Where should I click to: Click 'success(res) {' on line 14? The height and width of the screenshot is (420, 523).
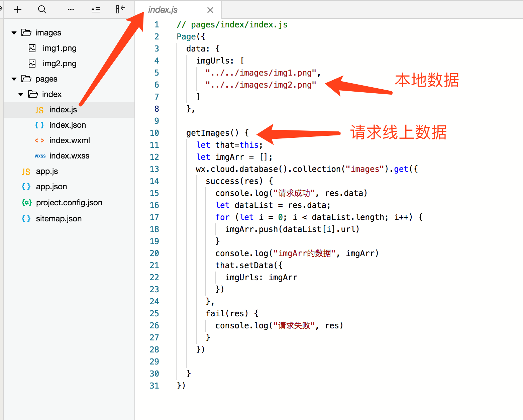pos(239,181)
